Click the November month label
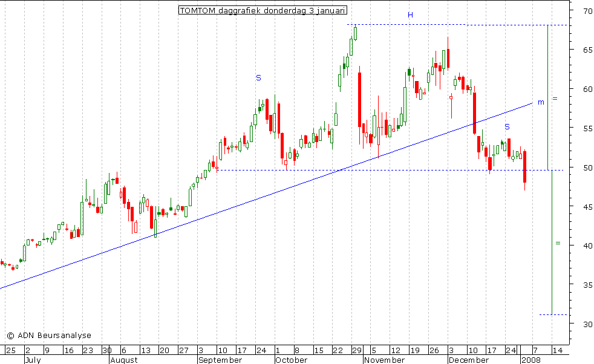Viewport: 594px width, 364px height. pos(385,360)
